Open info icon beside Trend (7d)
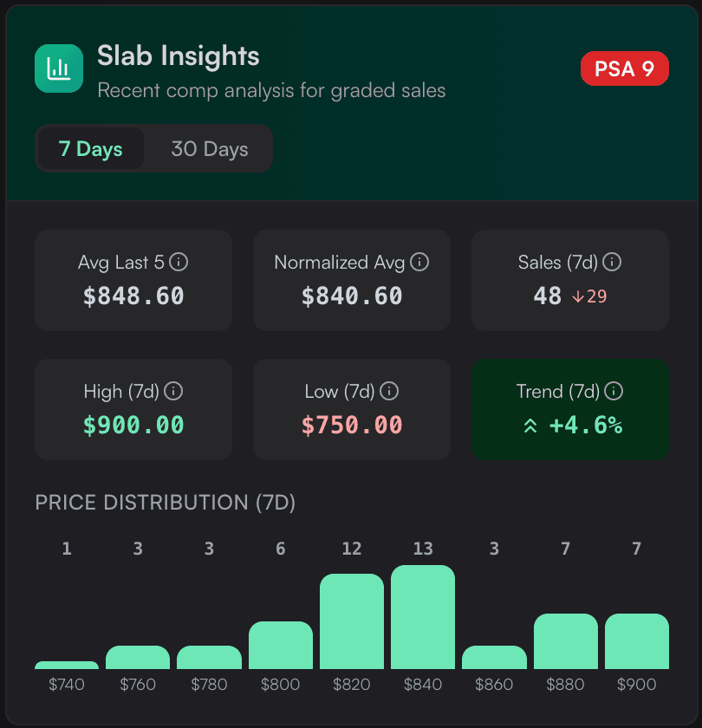Image resolution: width=702 pixels, height=728 pixels. (x=614, y=391)
